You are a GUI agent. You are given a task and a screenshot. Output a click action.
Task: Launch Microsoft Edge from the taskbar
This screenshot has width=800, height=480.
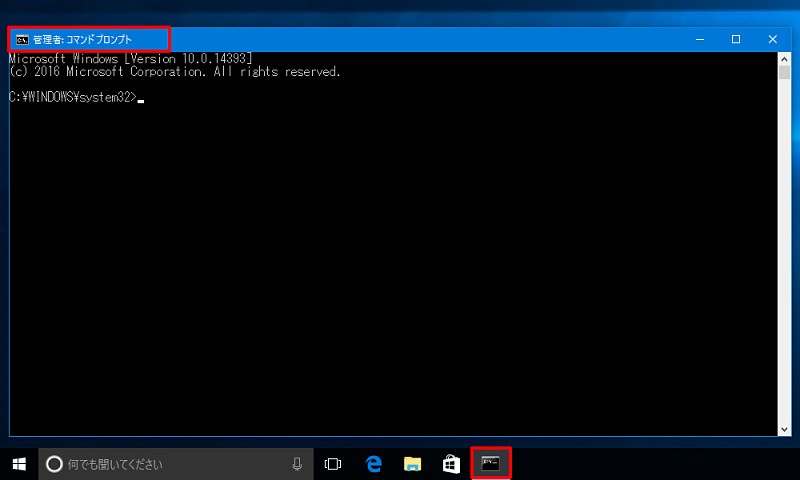click(x=373, y=464)
